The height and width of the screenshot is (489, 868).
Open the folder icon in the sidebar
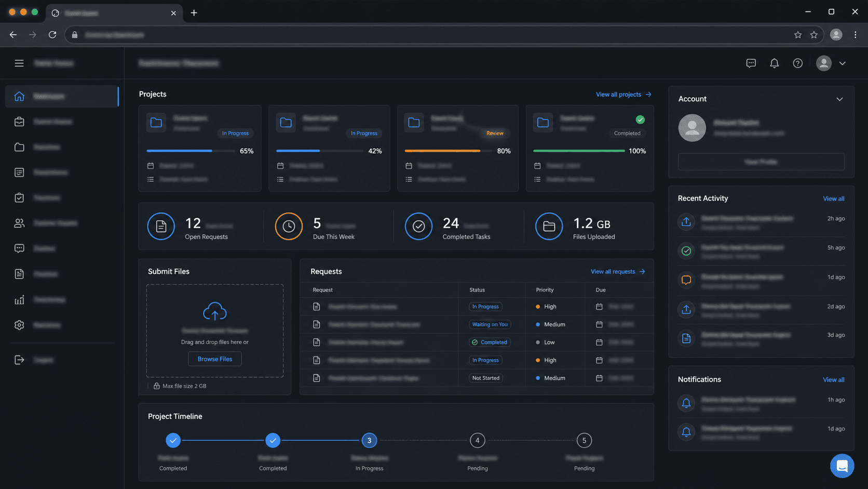(x=19, y=147)
